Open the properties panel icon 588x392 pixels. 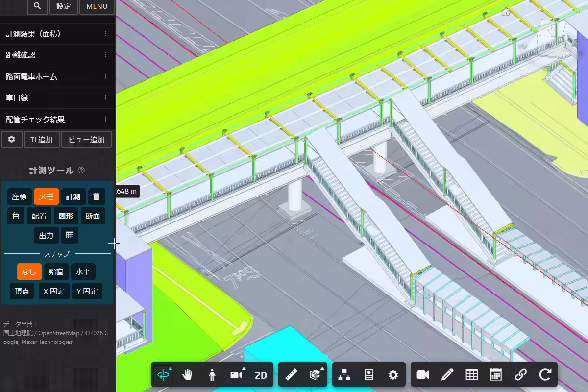[x=369, y=375]
